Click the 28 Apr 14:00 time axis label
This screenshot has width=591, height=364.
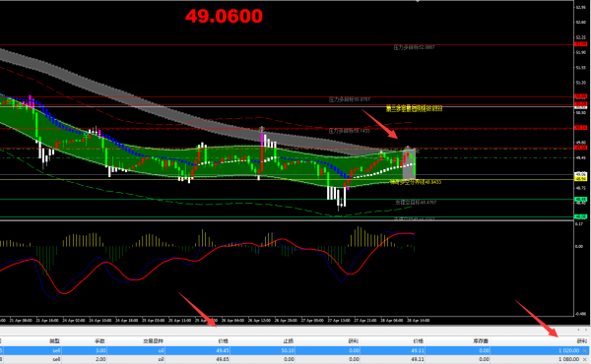419,321
